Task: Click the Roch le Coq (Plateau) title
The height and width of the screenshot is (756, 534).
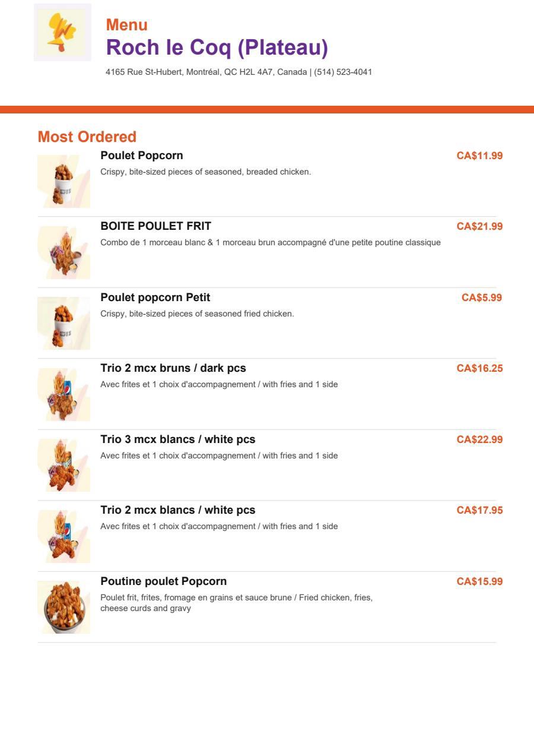Action: click(x=217, y=48)
